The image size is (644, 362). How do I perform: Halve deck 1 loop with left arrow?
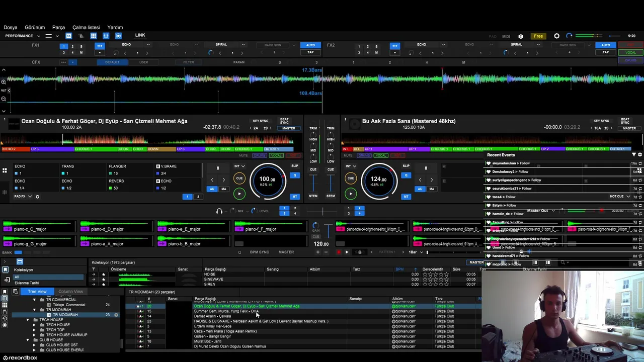212,179
